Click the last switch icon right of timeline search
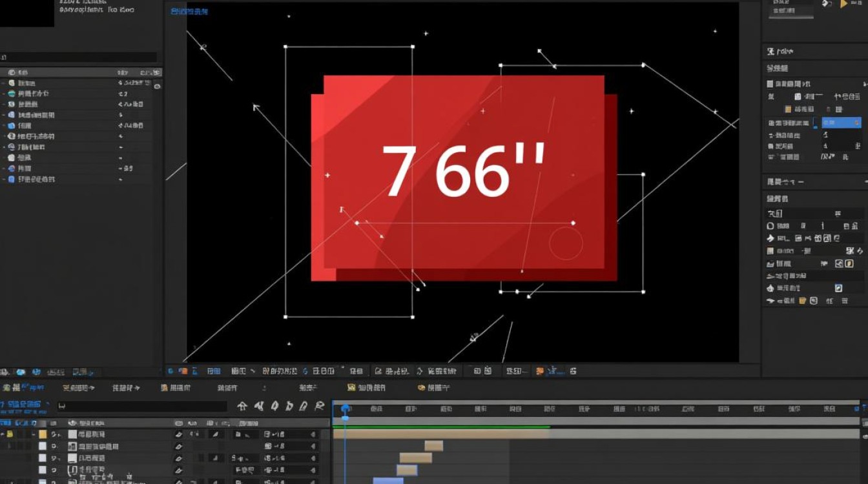Screen dimensions: 868x484 (x=319, y=406)
